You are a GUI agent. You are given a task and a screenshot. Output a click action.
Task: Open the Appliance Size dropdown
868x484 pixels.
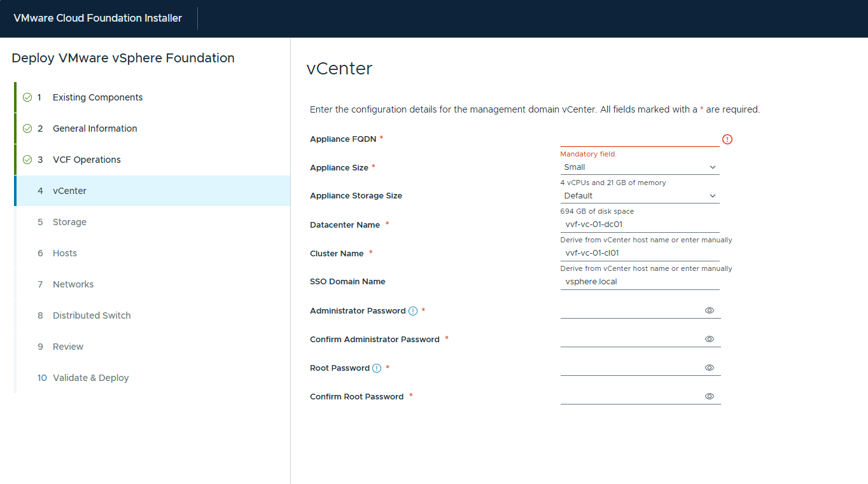640,167
